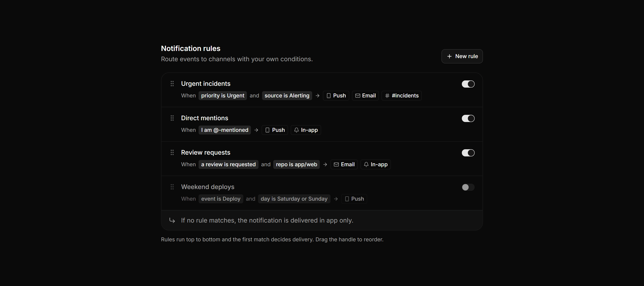The width and height of the screenshot is (644, 286).
Task: Disable the Urgent incidents rule toggle
Action: tap(468, 84)
